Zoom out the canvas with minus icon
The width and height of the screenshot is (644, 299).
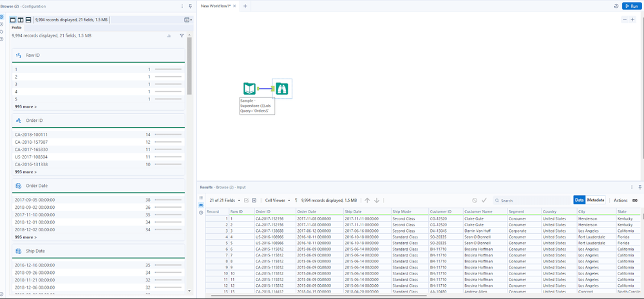point(624,20)
